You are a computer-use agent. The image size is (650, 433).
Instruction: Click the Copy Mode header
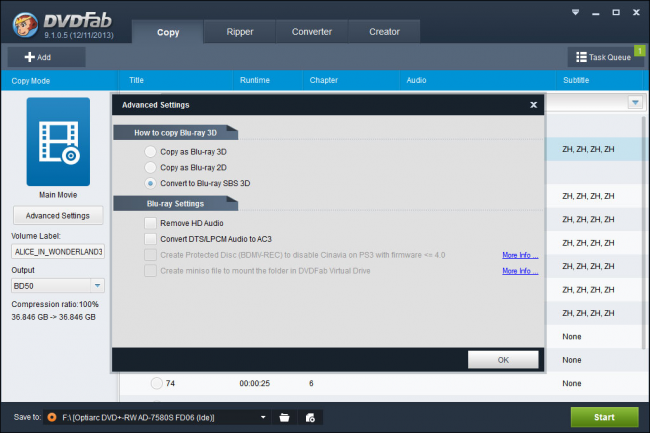31,81
